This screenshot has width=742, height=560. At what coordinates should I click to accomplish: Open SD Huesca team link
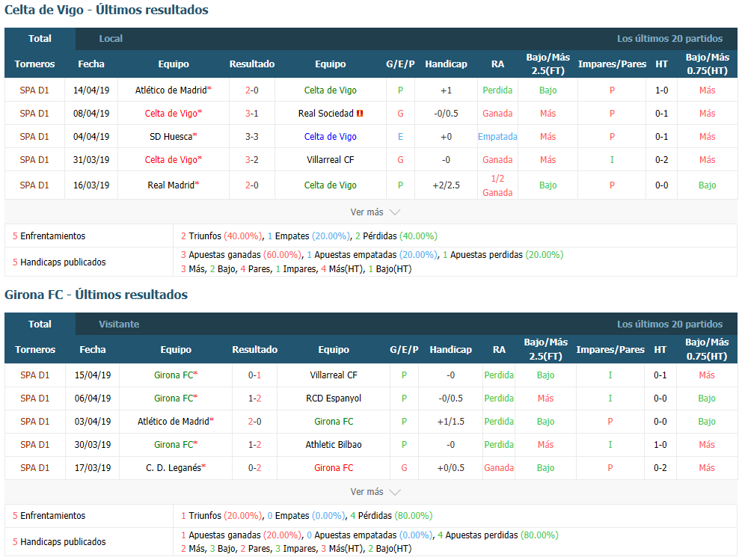[x=171, y=137]
